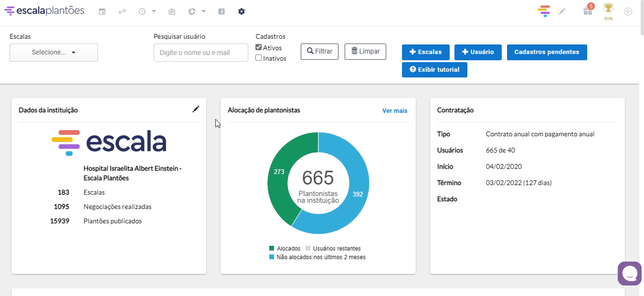The height and width of the screenshot is (296, 644).
Task: Open Cadastros pendentes
Action: 547,52
